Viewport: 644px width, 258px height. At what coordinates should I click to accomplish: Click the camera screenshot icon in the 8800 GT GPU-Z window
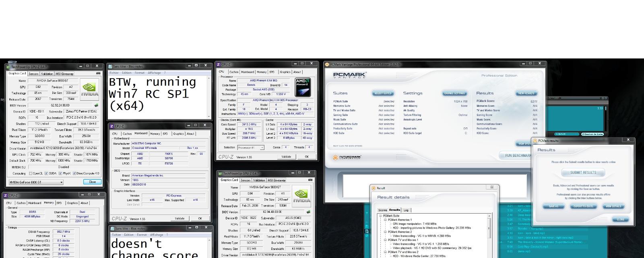pyautogui.click(x=99, y=73)
